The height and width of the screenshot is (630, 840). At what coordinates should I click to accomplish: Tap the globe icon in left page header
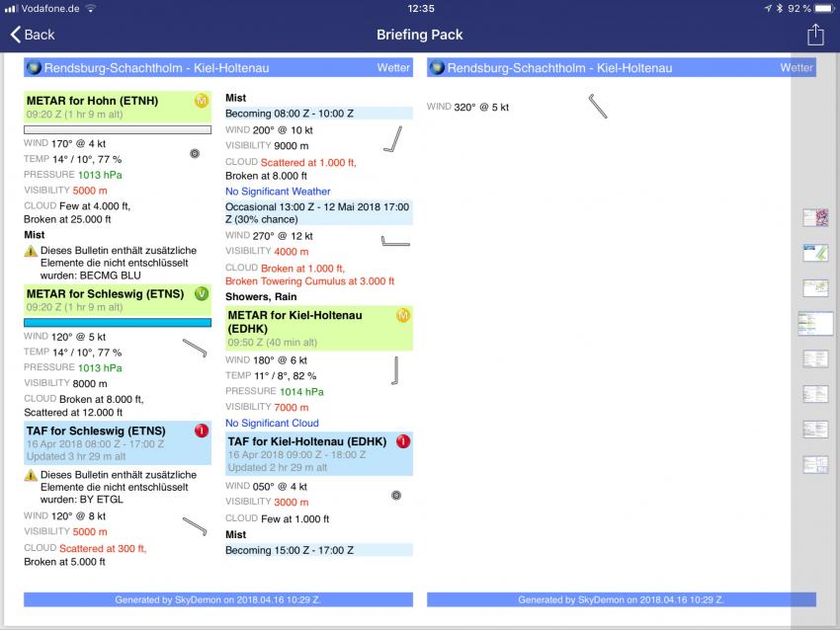click(x=34, y=68)
